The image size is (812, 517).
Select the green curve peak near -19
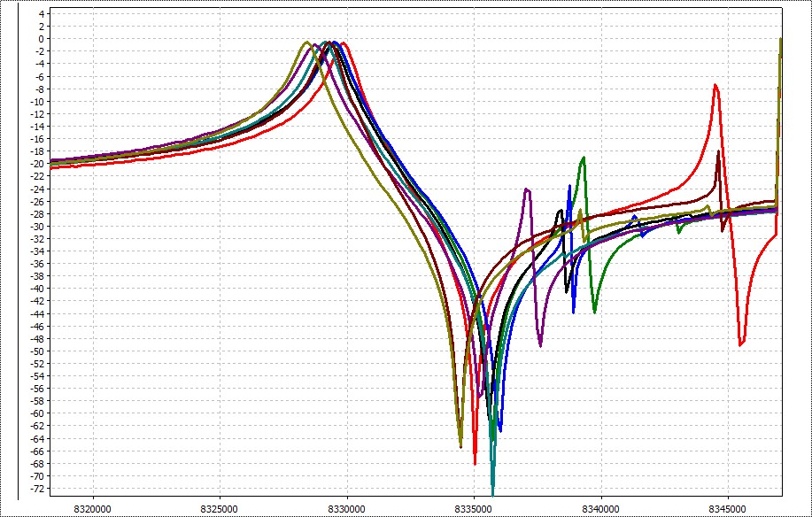584,158
